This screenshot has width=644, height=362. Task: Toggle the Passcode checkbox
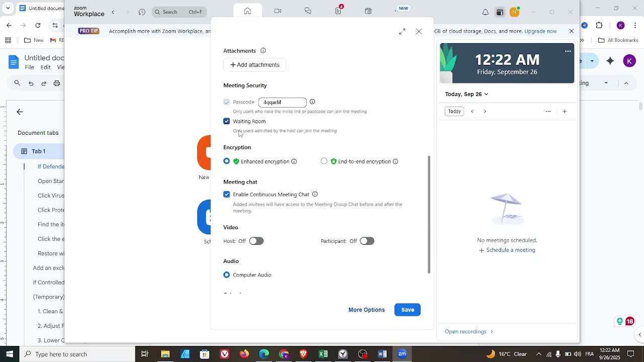[x=227, y=102]
